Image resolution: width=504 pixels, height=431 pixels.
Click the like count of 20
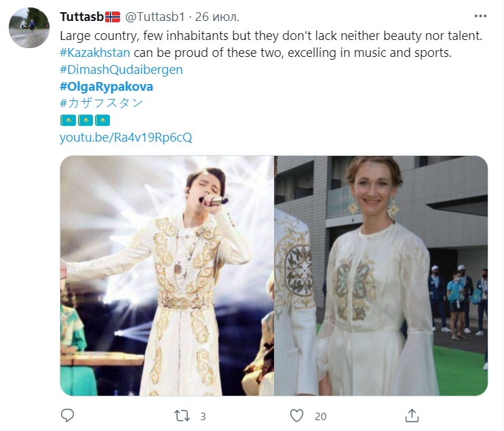pyautogui.click(x=320, y=415)
